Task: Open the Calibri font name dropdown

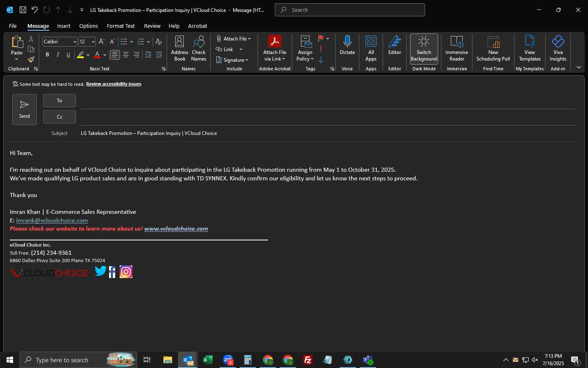Action: 75,42
